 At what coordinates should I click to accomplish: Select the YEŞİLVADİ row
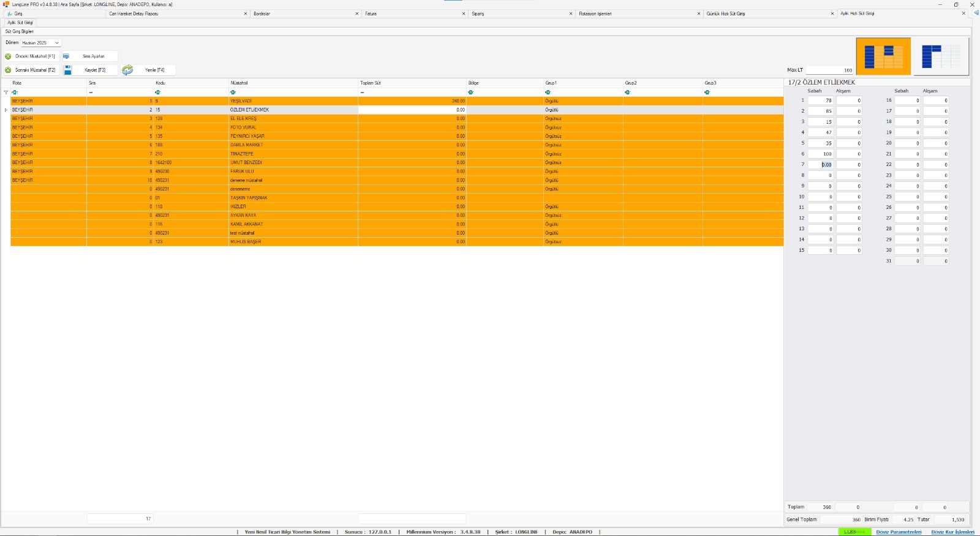[397, 101]
